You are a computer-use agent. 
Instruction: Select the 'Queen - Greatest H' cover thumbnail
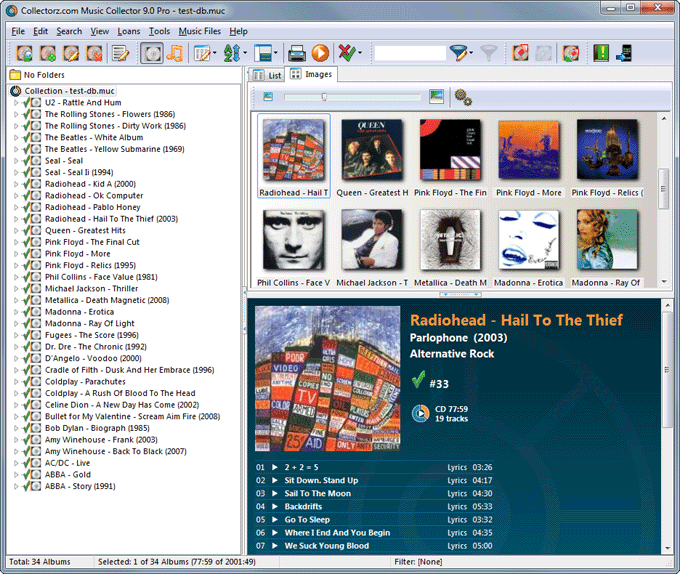(372, 158)
